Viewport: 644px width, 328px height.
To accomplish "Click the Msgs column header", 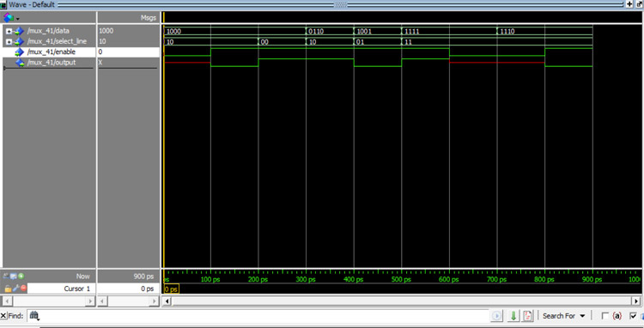I will tap(128, 18).
